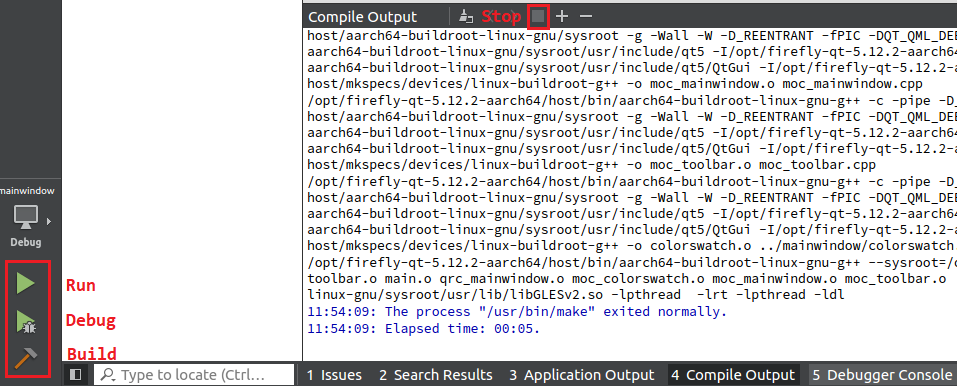The height and width of the screenshot is (386, 957).
Task: Open the Issues output pane
Action: point(334,375)
